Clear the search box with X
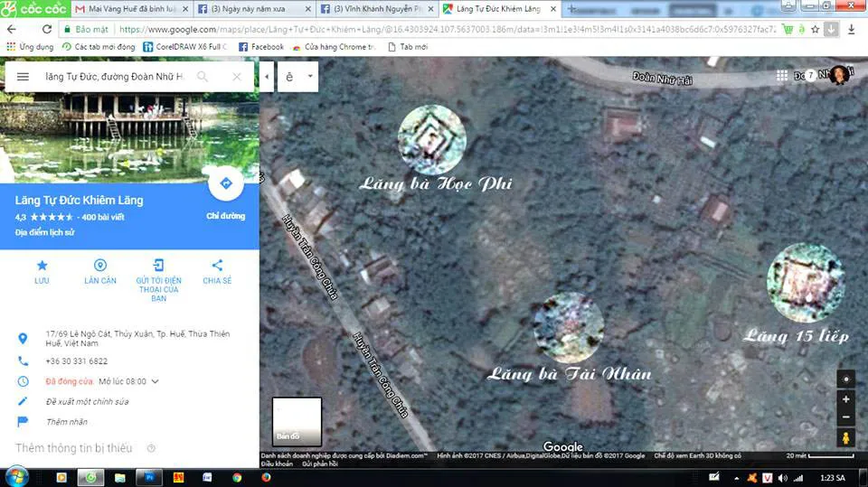 pos(237,77)
